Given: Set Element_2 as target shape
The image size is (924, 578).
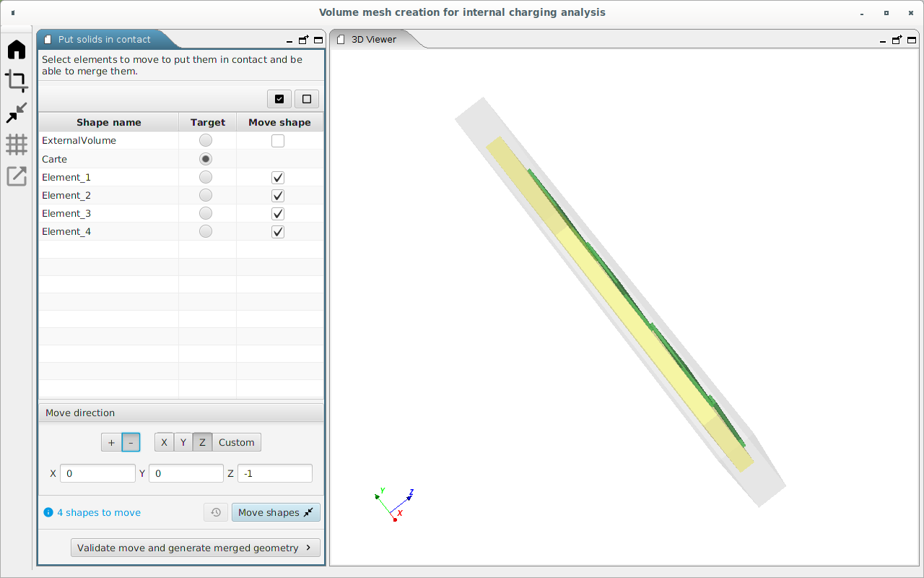Looking at the screenshot, I should (206, 196).
